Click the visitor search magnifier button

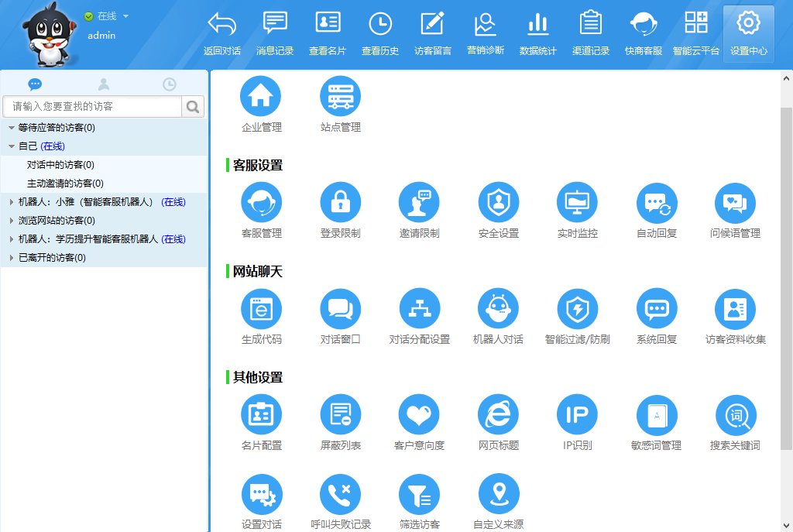192,106
